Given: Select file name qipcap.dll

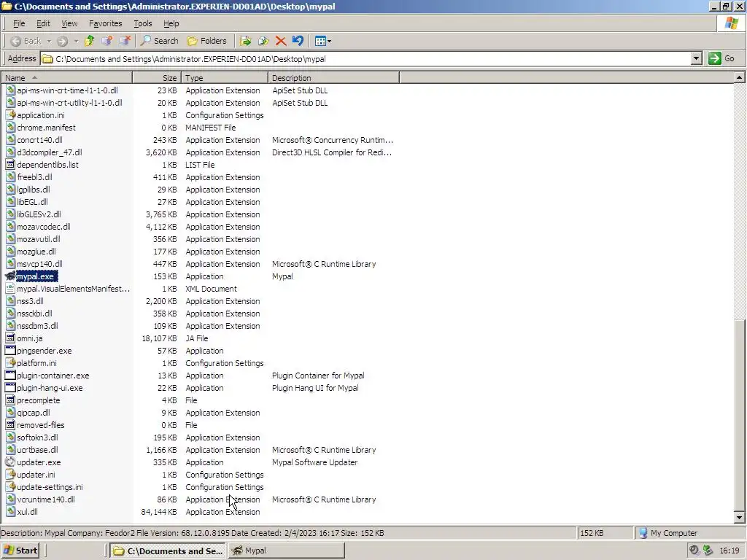Looking at the screenshot, I should pyautogui.click(x=34, y=413).
